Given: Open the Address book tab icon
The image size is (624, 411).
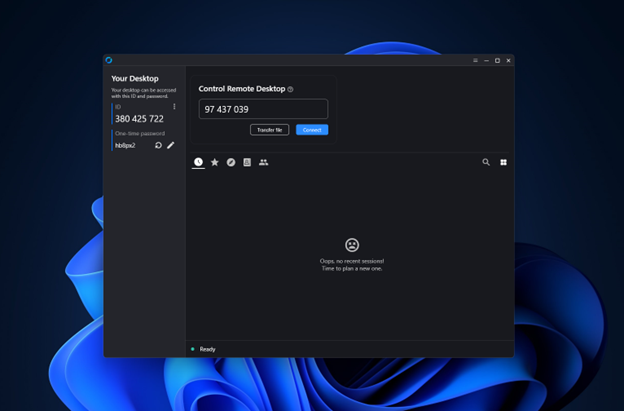Looking at the screenshot, I should pyautogui.click(x=247, y=162).
